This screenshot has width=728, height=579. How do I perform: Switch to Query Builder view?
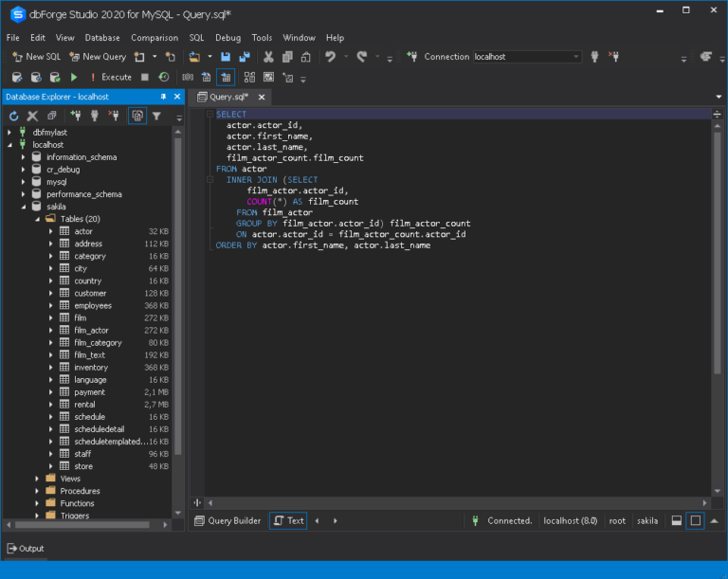point(227,520)
